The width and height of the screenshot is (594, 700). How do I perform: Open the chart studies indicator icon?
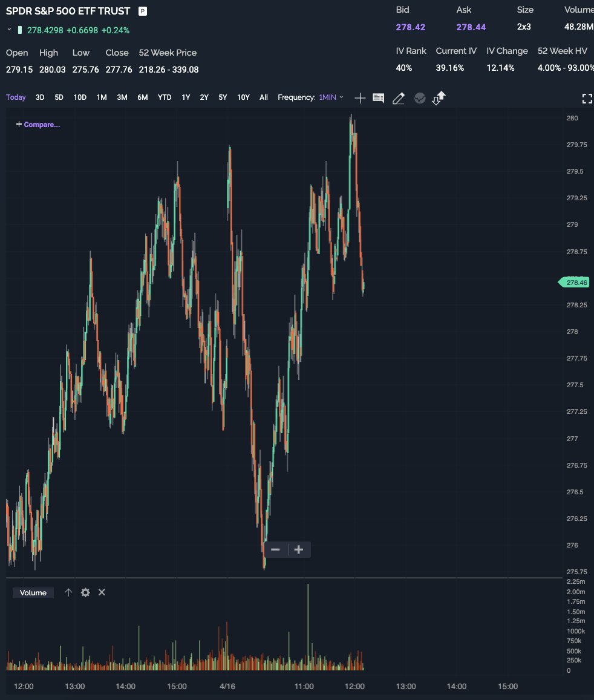click(420, 98)
